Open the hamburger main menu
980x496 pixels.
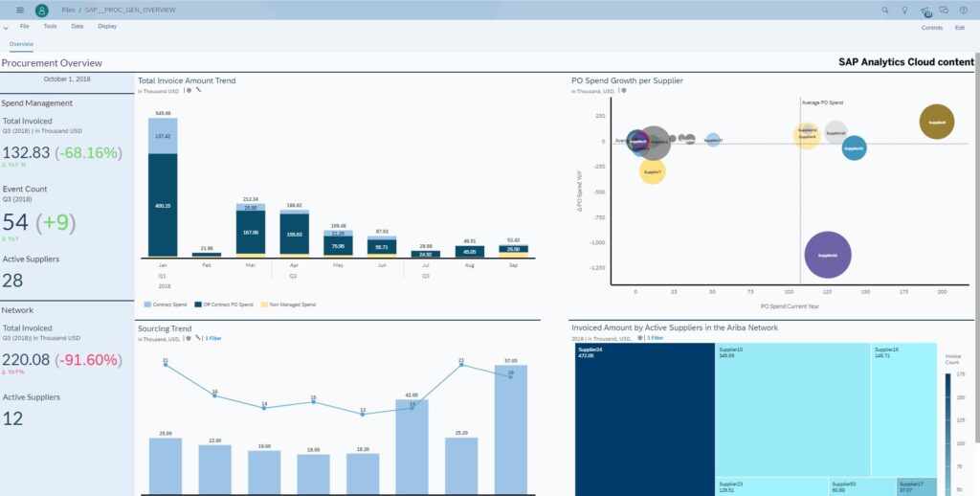[x=20, y=10]
